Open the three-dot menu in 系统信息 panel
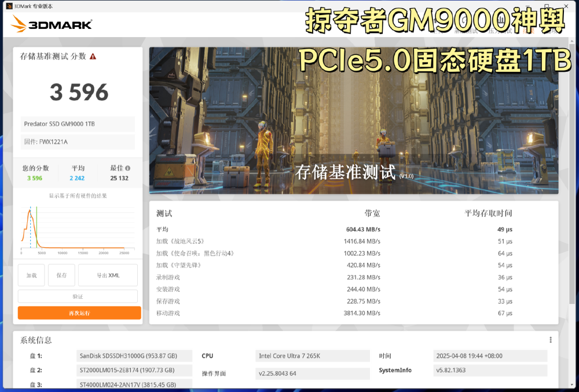The width and height of the screenshot is (579, 392). (550, 340)
